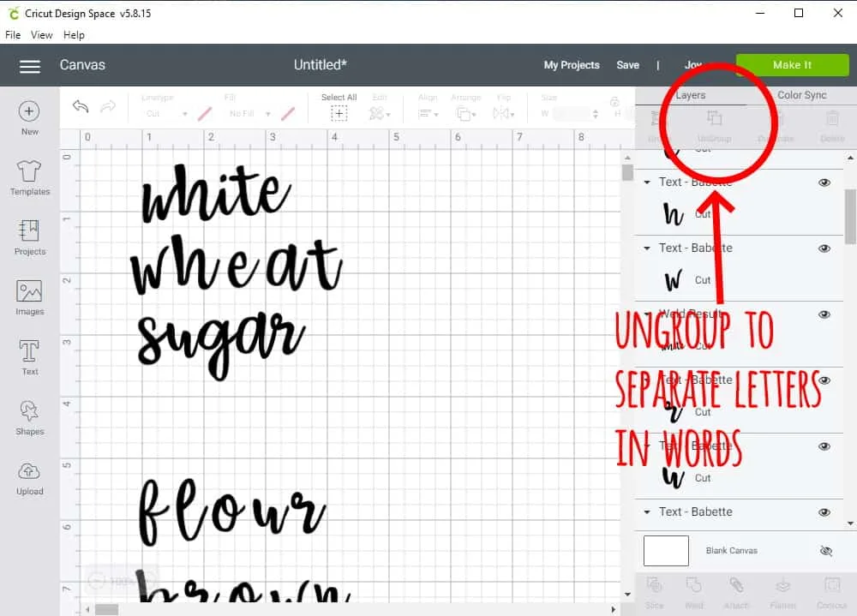This screenshot has width=857, height=616.
Task: Open the Arrange dropdown arrow
Action: pyautogui.click(x=474, y=115)
